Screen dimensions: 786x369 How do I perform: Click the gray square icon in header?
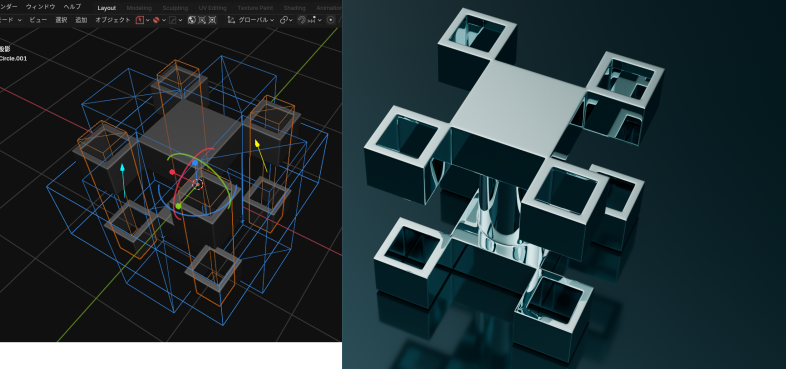coord(172,20)
